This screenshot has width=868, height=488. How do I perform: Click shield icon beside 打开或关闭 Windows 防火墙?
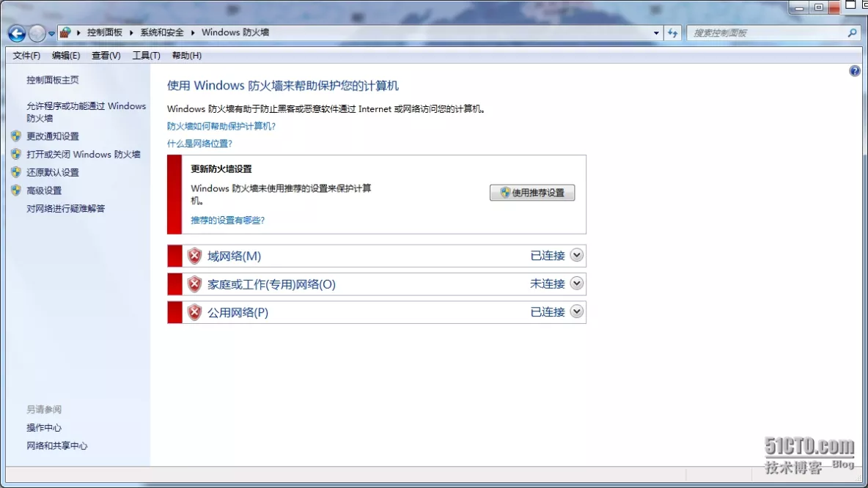click(16, 154)
